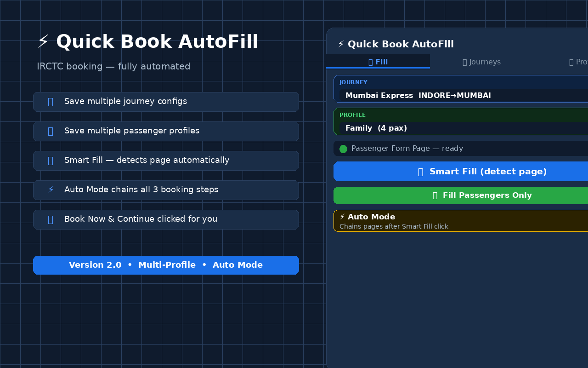The width and height of the screenshot is (588, 368).
Task: Select "Book Now & Continue clicked for you" text
Action: [141, 219]
